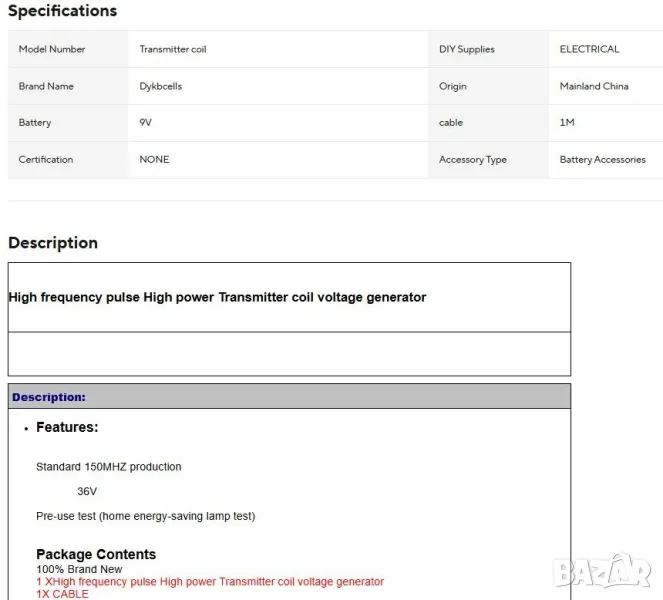Click the Standard 150MHZ production line
663x600 pixels.
pyautogui.click(x=109, y=467)
